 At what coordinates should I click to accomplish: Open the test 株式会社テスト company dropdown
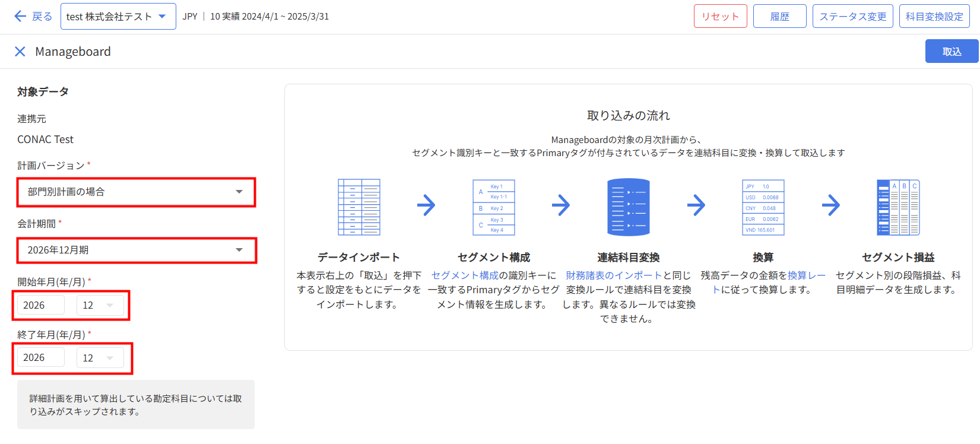pos(118,17)
